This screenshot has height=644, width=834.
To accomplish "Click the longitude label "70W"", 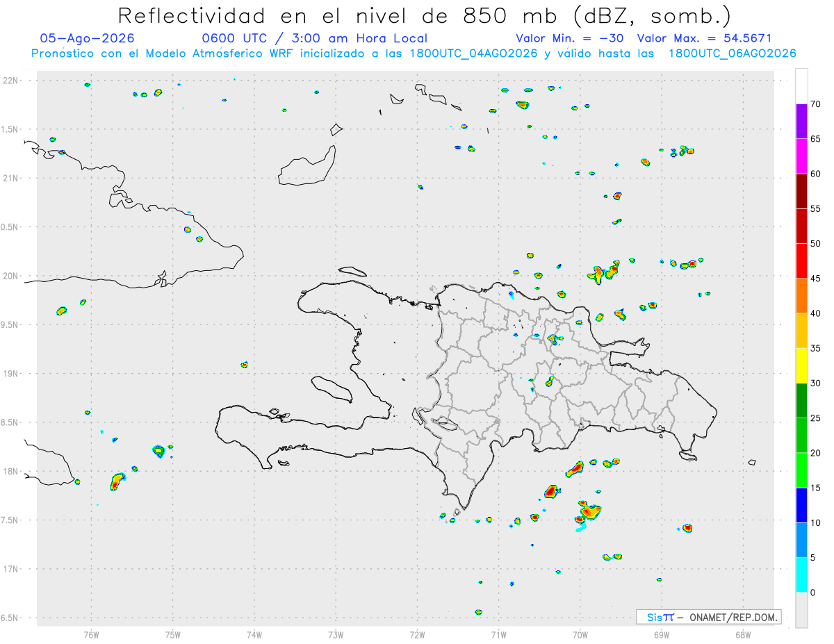I will pos(580,634).
